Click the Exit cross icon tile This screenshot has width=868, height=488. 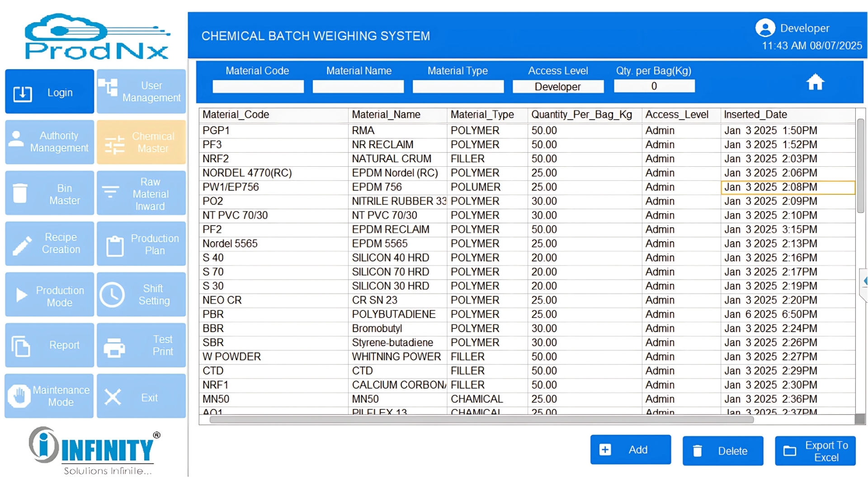point(141,397)
